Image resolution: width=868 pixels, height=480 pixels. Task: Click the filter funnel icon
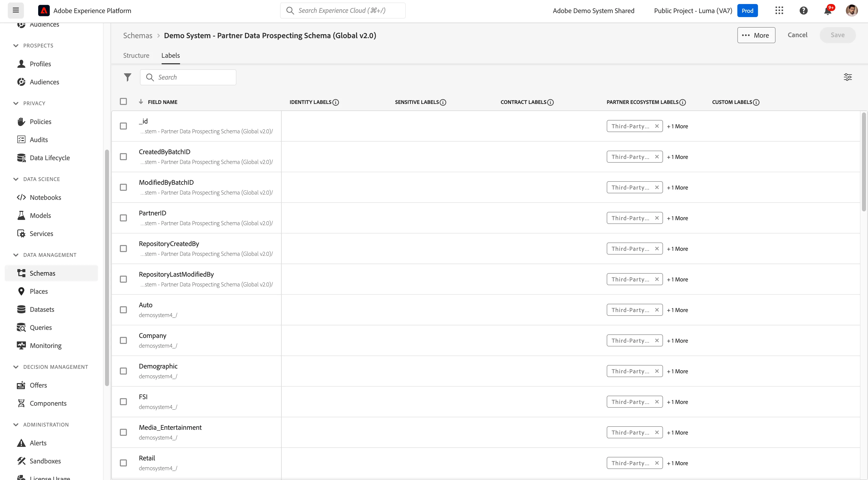[x=127, y=77]
